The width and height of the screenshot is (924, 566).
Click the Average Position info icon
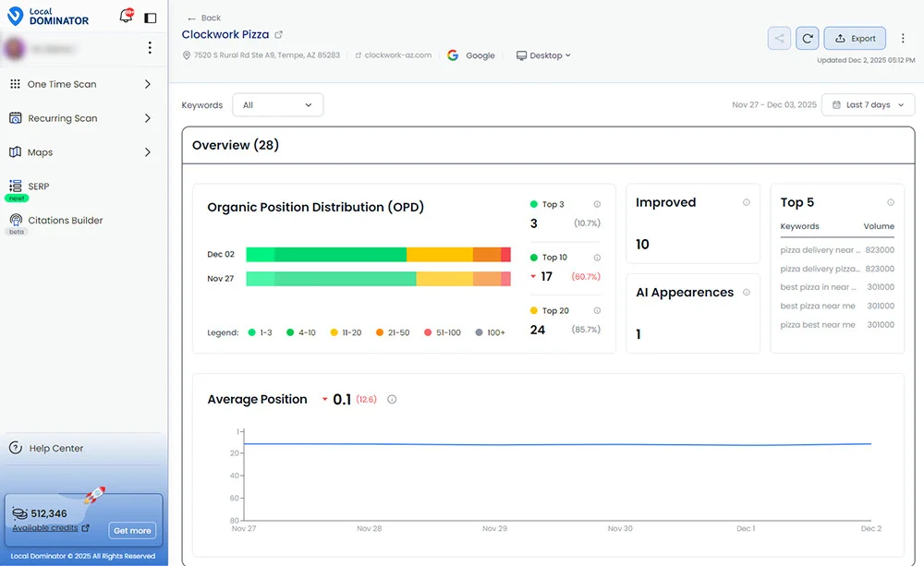click(x=392, y=399)
